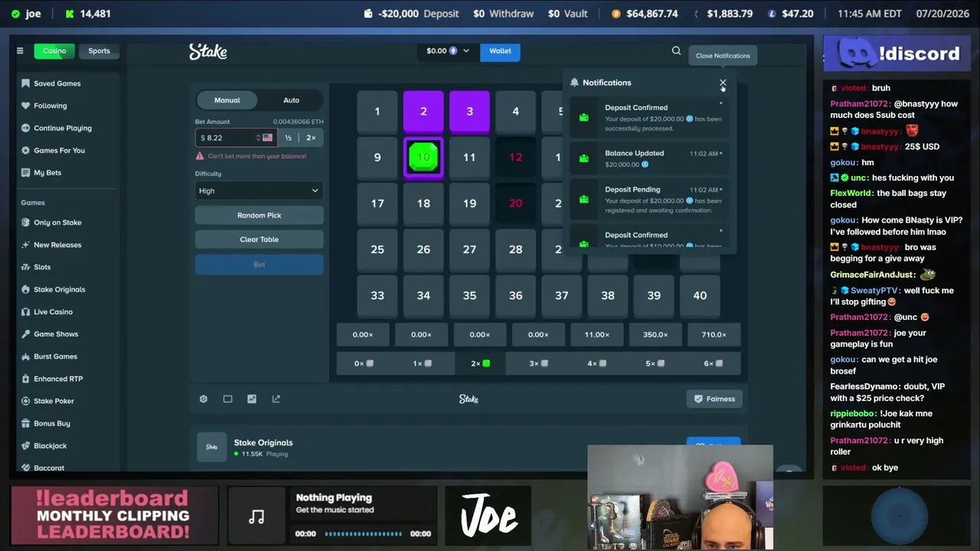Open the currency flag selector in Bet Amount
Viewport: 980px width, 551px height.
[267, 138]
